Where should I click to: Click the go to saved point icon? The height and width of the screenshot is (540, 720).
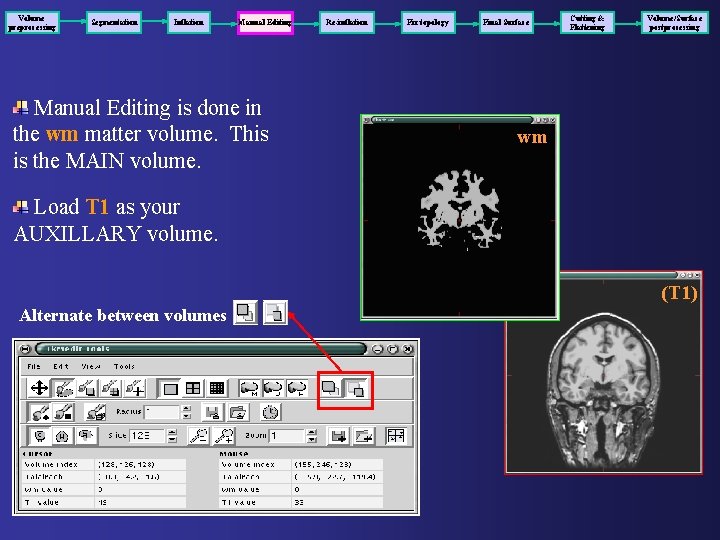364,436
